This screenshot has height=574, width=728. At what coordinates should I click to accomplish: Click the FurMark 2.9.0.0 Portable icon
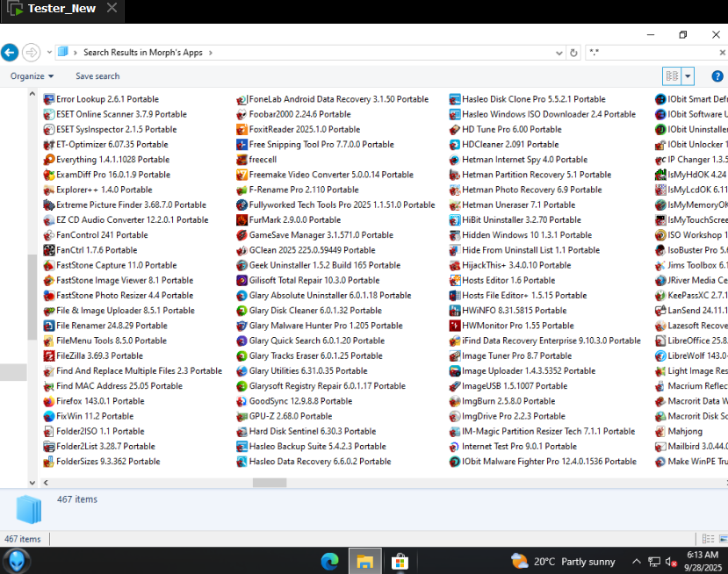(241, 220)
